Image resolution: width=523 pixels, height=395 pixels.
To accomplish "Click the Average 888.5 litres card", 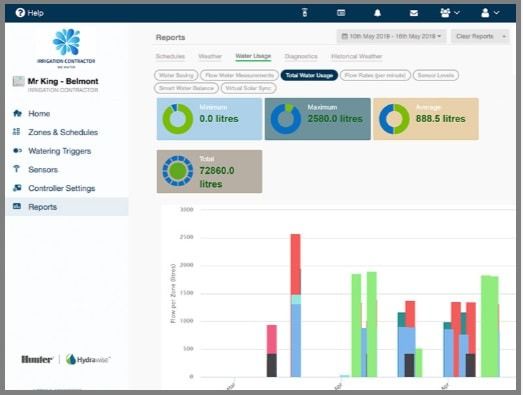I will point(426,119).
